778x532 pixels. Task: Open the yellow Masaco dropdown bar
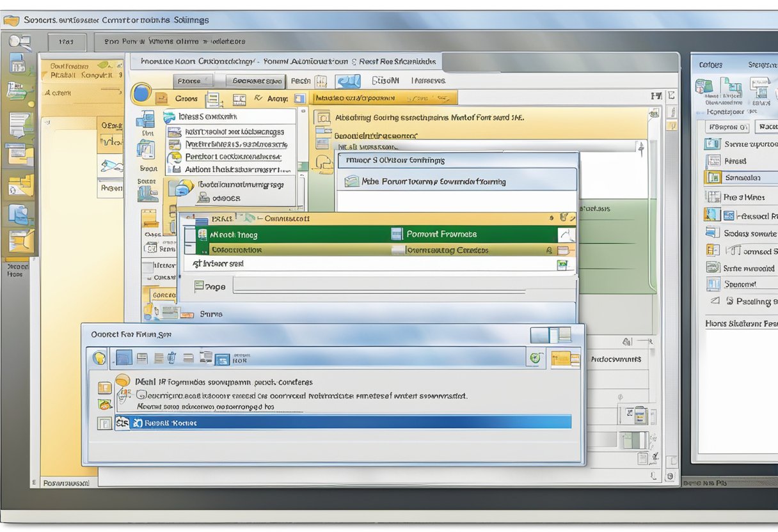(383, 98)
